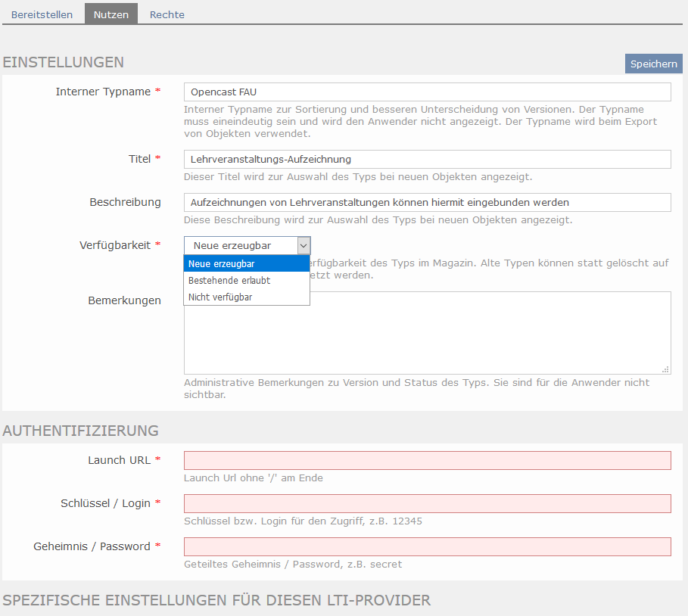Click the Speichern button
This screenshot has width=688, height=616.
tap(653, 64)
